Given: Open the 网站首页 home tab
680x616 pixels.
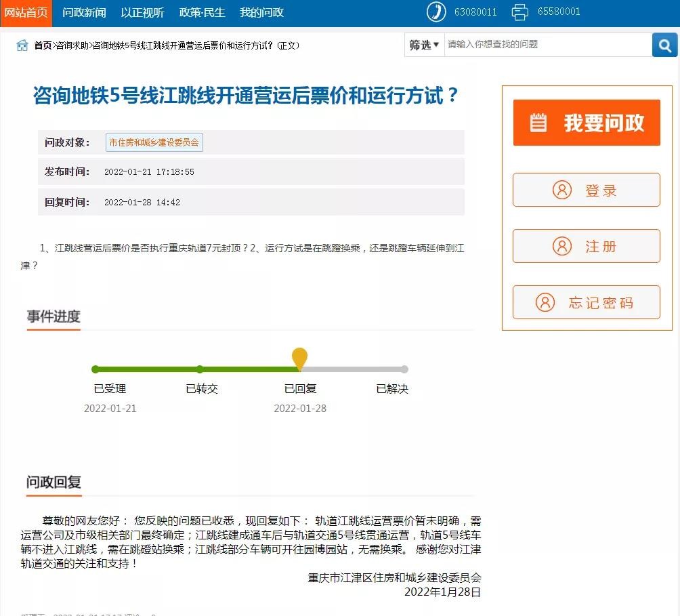Looking at the screenshot, I should pos(26,13).
